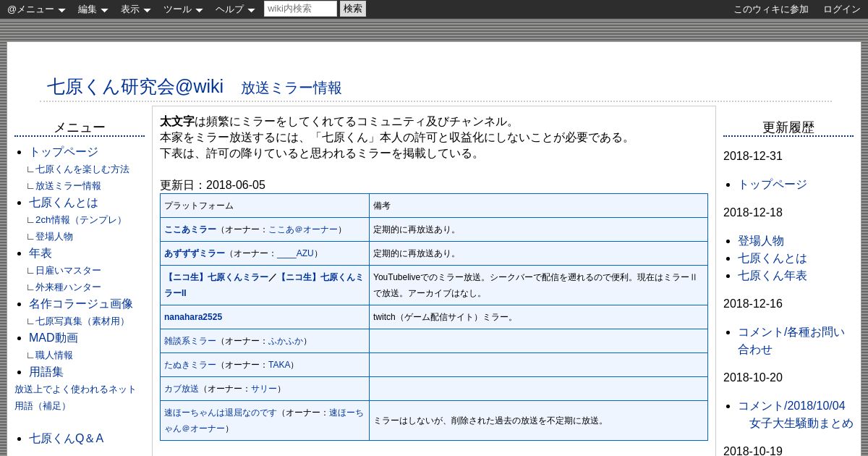Screen dimensions: 868x456
Task: Open 2ch情報（テンプレ） menu link
Action: click(x=81, y=220)
